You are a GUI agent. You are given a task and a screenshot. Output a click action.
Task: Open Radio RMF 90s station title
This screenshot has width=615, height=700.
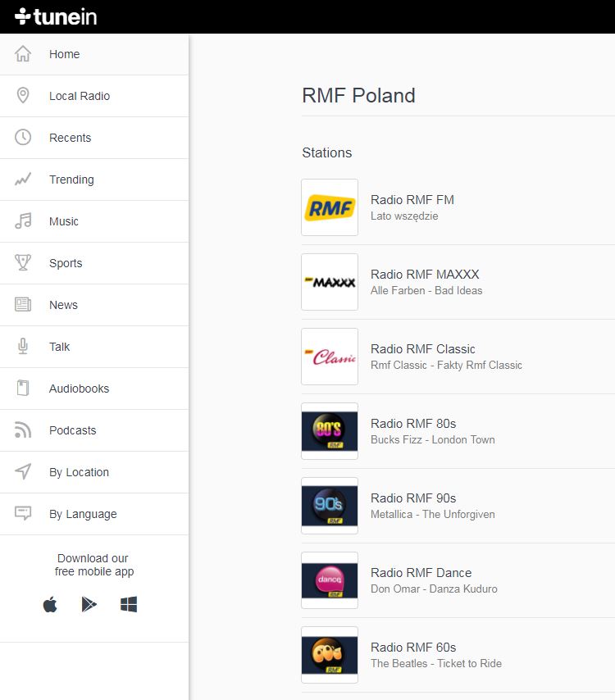point(413,498)
